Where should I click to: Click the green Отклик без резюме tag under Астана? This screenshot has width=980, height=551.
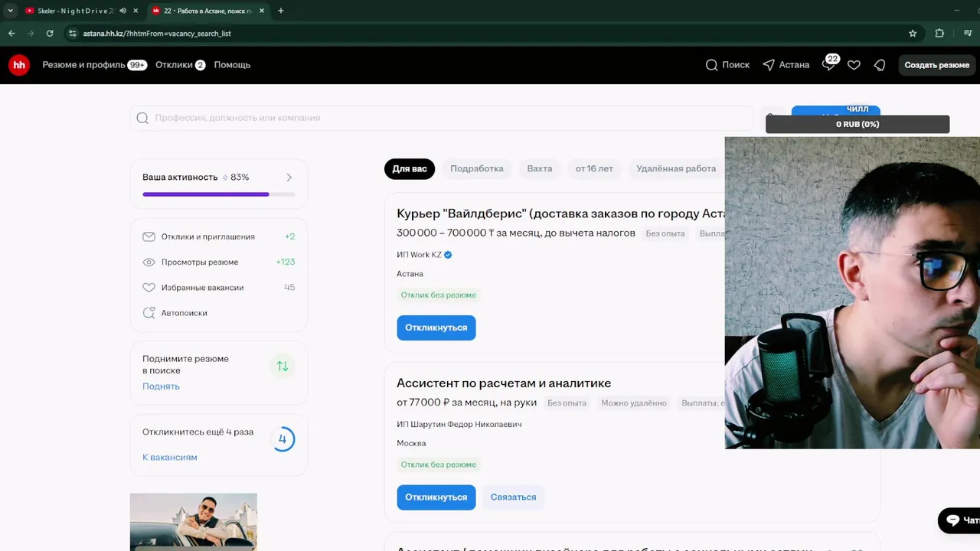[x=439, y=295]
